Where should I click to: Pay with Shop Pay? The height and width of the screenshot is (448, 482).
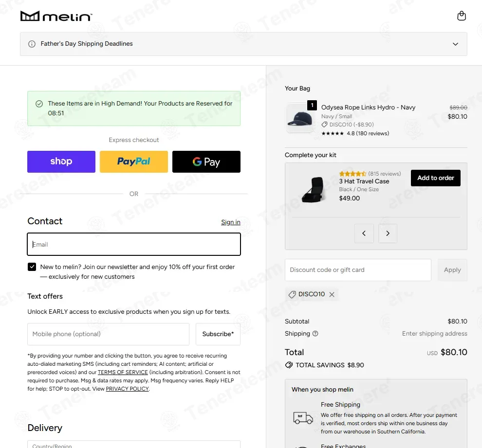coord(61,161)
